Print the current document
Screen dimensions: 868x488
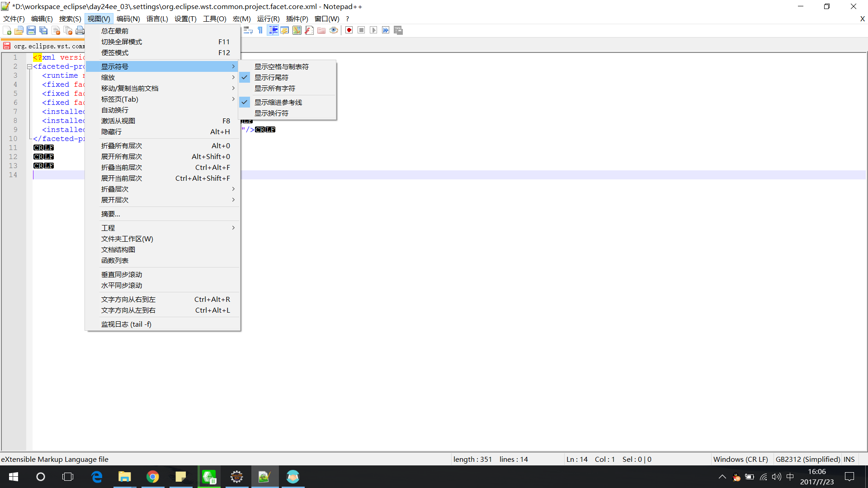[x=80, y=30]
